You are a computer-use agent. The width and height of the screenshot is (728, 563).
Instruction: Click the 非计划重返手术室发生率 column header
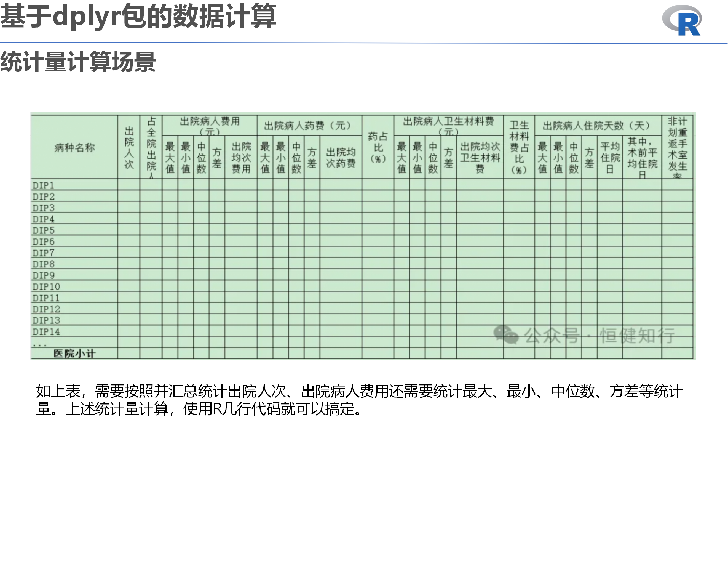[677, 147]
